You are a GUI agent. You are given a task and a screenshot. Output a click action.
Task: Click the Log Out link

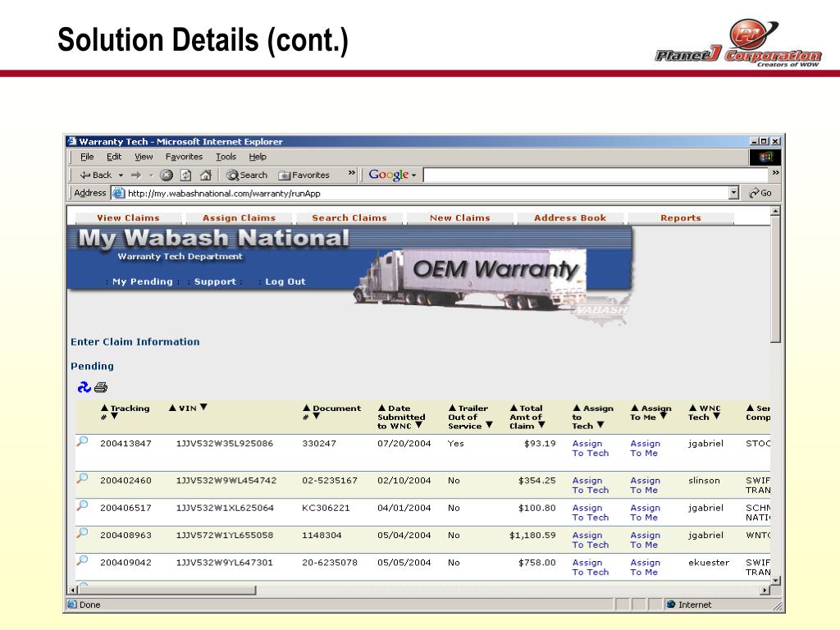click(285, 281)
